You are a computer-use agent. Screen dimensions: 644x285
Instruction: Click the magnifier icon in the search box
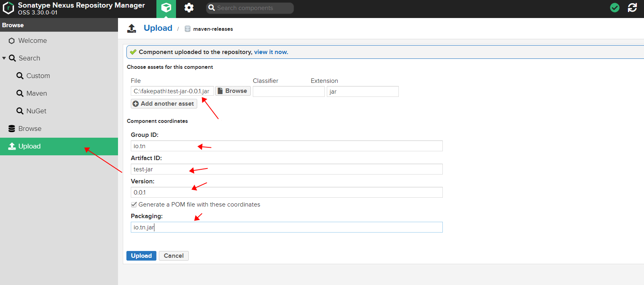[212, 8]
